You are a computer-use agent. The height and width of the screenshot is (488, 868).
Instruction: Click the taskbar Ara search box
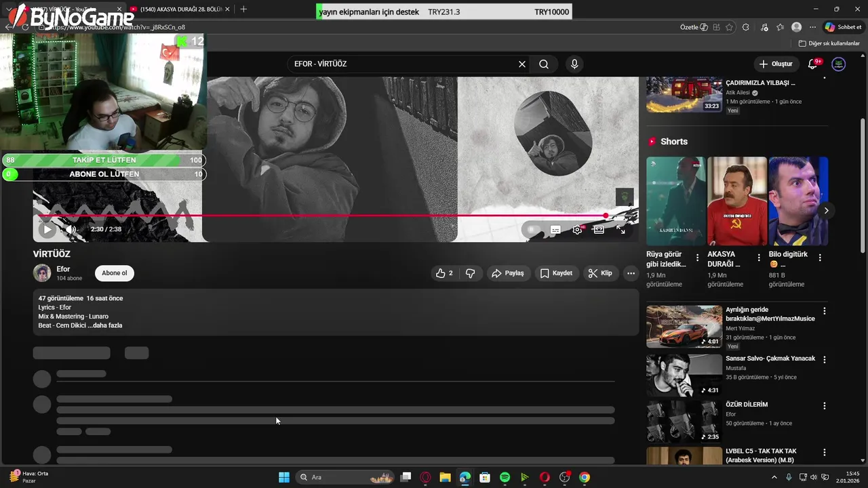[x=346, y=477]
